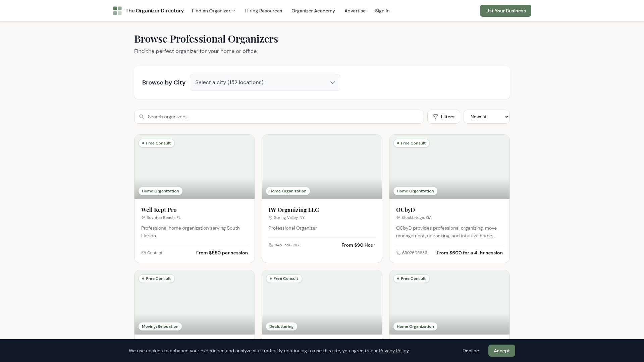Open the Privacy Policy link
Viewport: 644px width, 362px height.
pyautogui.click(x=394, y=351)
